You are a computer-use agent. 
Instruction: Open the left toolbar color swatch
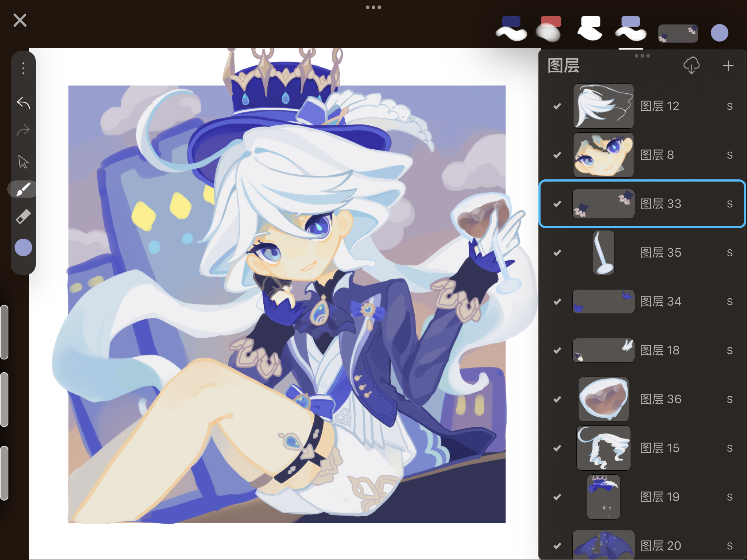[x=23, y=248]
